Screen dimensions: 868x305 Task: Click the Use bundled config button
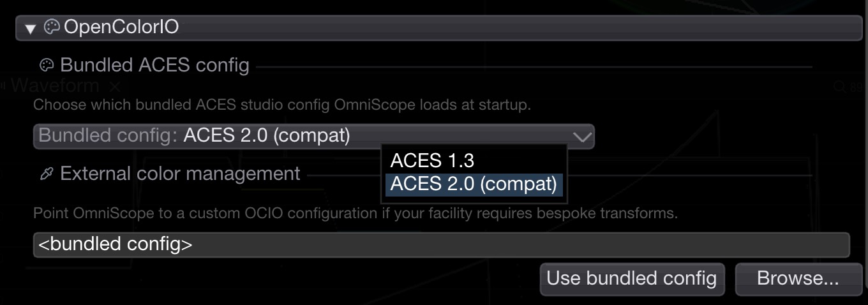(632, 279)
